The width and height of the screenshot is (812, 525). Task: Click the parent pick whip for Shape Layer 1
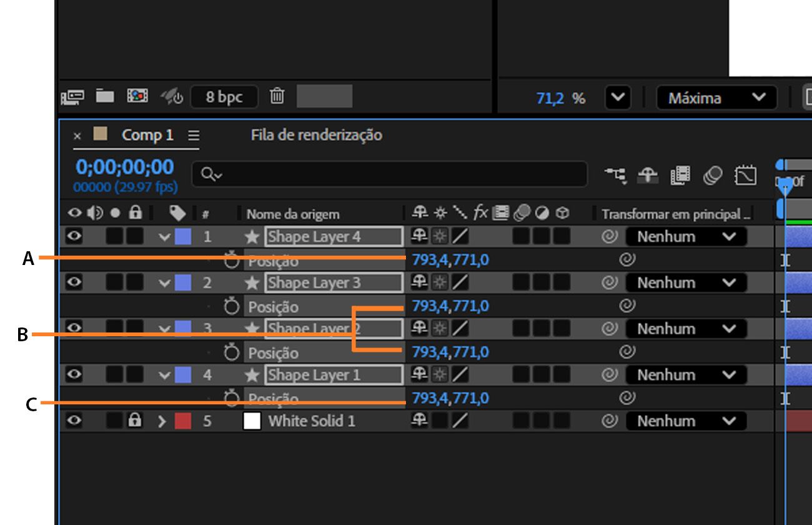[610, 375]
